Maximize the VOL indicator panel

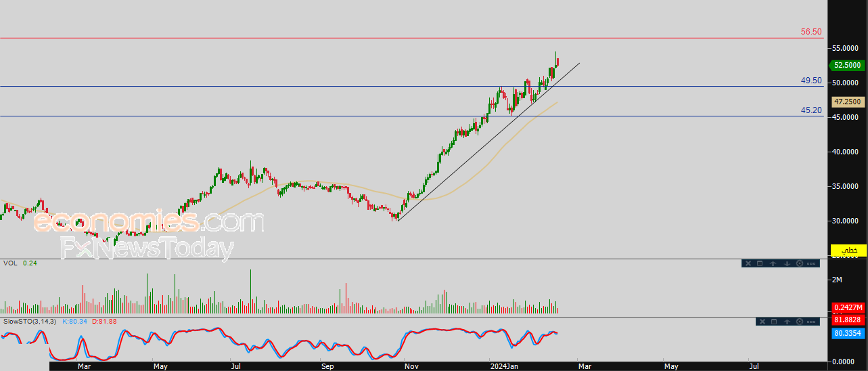pyautogui.click(x=760, y=263)
